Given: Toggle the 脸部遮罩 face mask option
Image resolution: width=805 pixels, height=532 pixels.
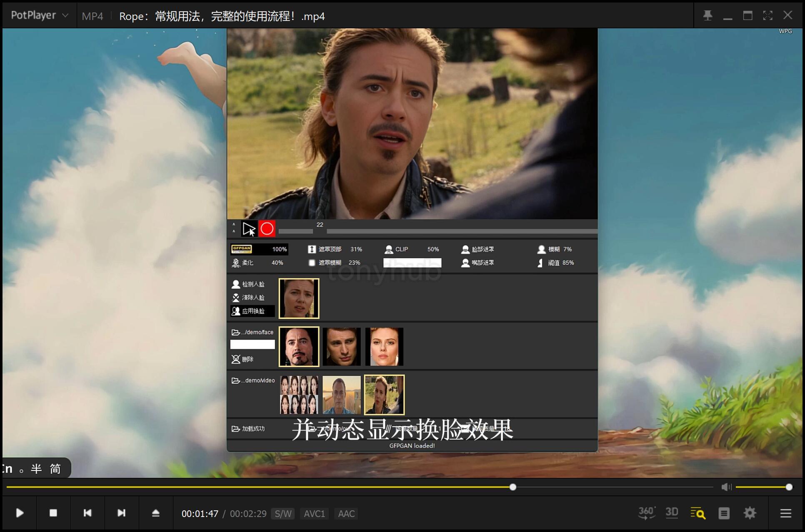Looking at the screenshot, I should pyautogui.click(x=477, y=249).
